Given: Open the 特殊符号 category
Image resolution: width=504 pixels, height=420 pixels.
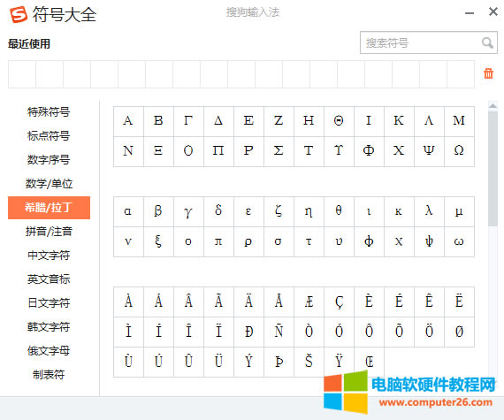Looking at the screenshot, I should (x=49, y=111).
